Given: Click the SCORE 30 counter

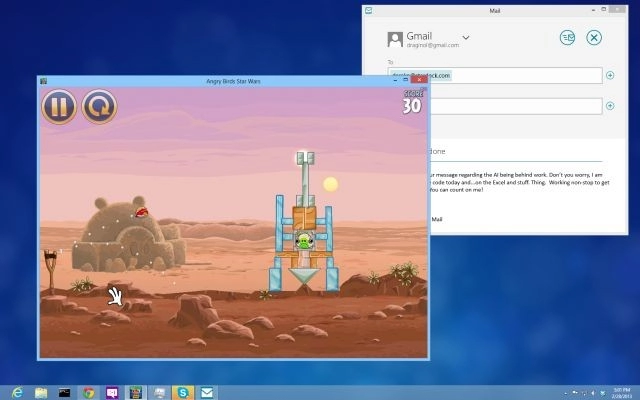Looking at the screenshot, I should 412,102.
